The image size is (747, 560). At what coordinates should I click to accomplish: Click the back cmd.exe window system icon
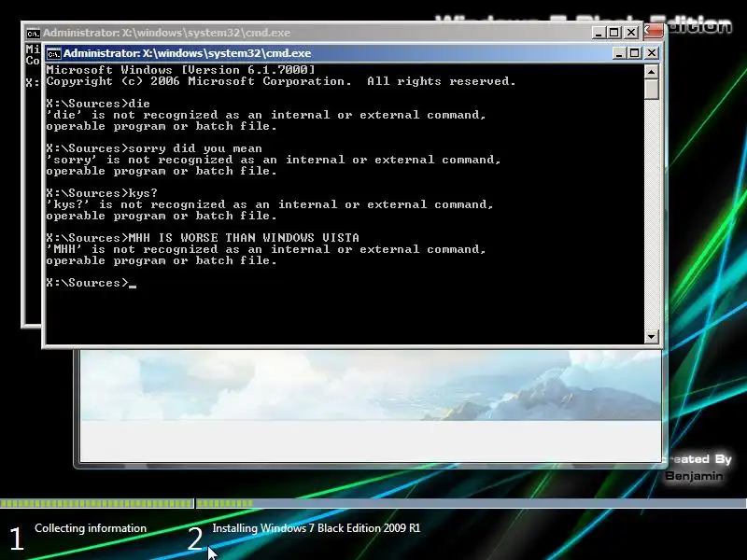[x=33, y=34]
